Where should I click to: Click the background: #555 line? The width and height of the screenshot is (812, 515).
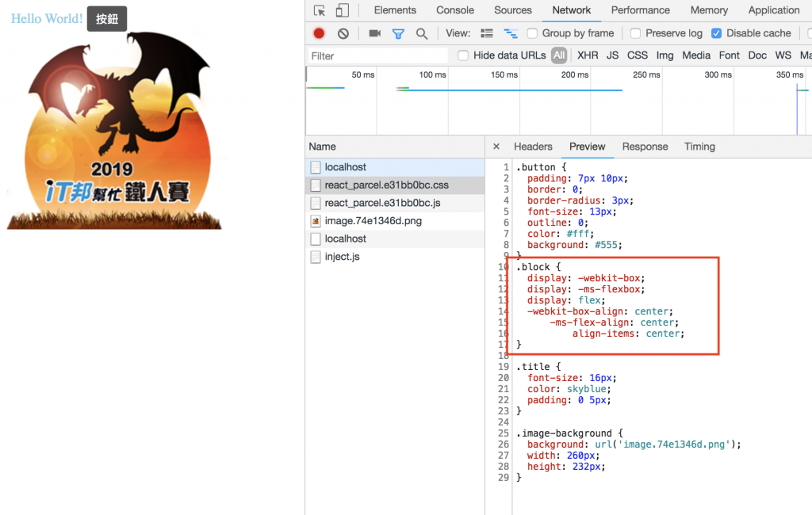pos(574,245)
